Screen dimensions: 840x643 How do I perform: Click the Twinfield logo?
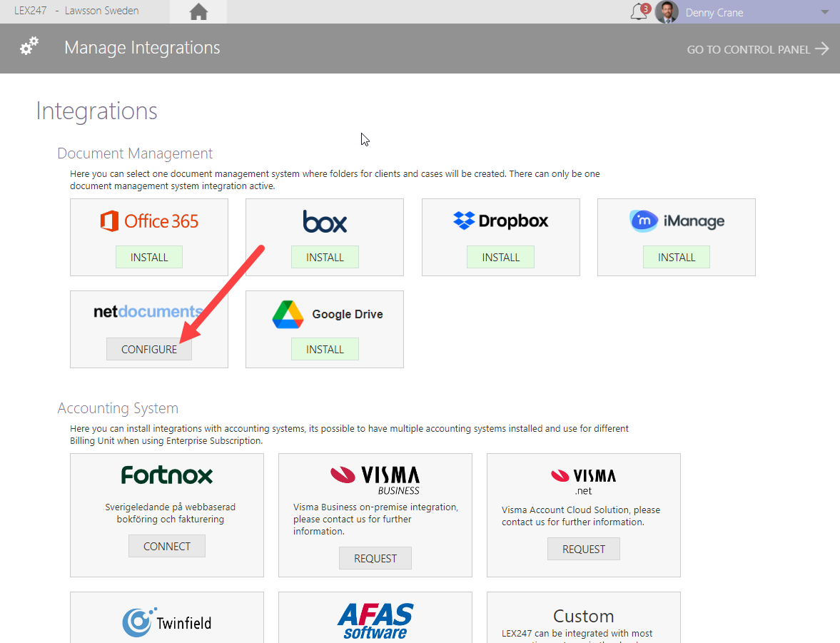tap(166, 622)
